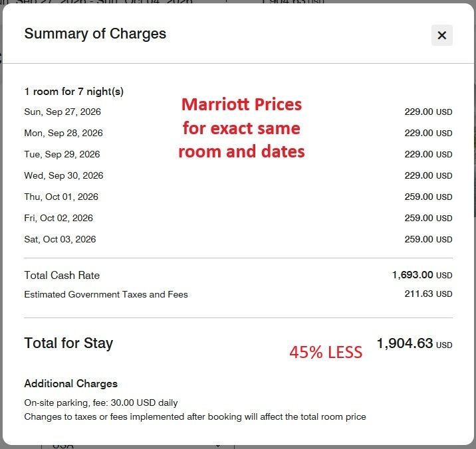Click the 1,904.63 USD stay total
Viewport: 476px width, 449px height.
414,343
